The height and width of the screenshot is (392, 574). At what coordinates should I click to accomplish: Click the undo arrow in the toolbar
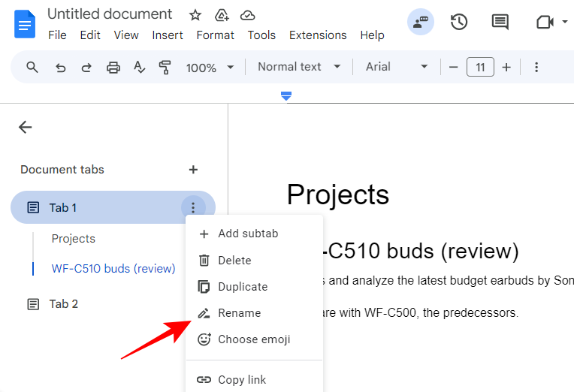click(x=61, y=68)
